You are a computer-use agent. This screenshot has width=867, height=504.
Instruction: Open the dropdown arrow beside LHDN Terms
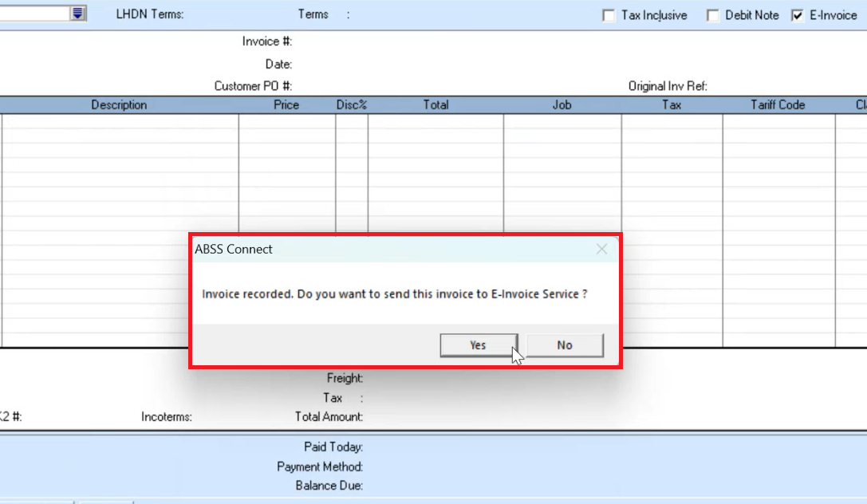point(77,14)
